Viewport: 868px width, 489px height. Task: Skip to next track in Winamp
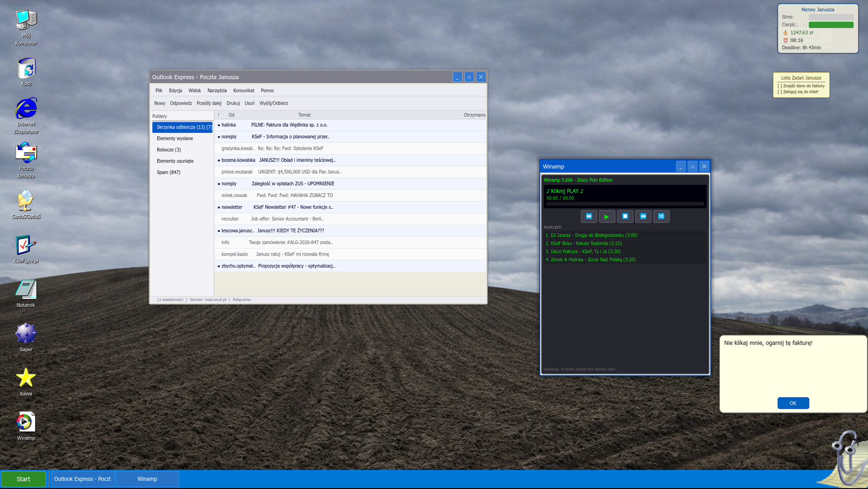coord(643,216)
